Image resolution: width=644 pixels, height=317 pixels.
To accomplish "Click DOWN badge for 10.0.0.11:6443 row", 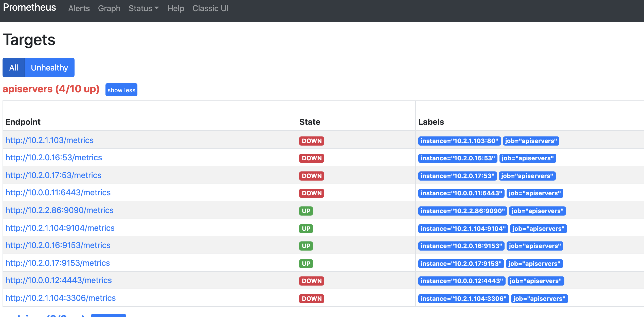I will [312, 193].
